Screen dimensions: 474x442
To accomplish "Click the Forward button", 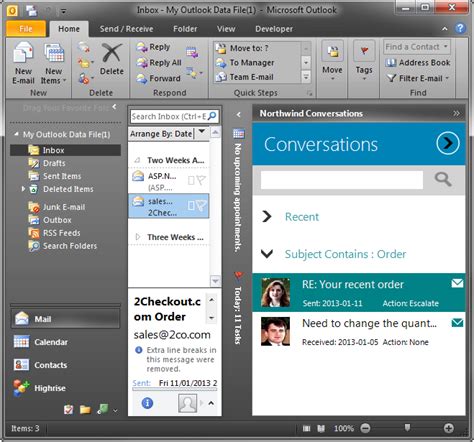I will click(x=158, y=78).
